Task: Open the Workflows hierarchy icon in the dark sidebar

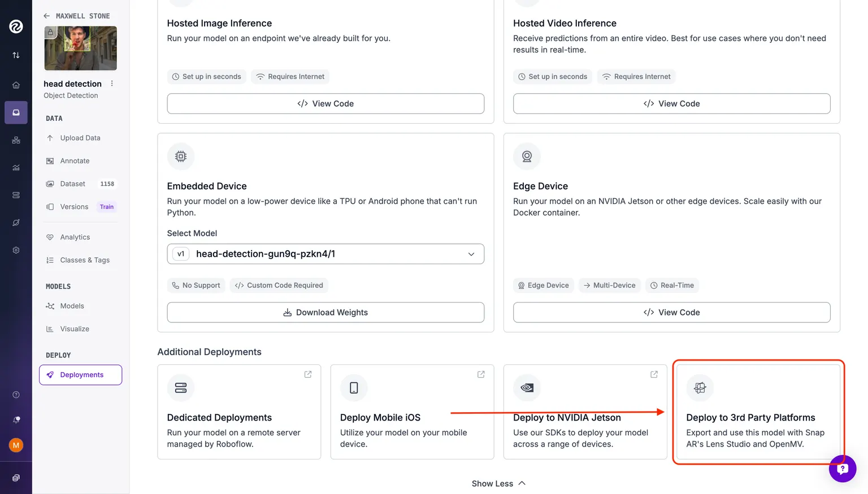Action: click(16, 140)
